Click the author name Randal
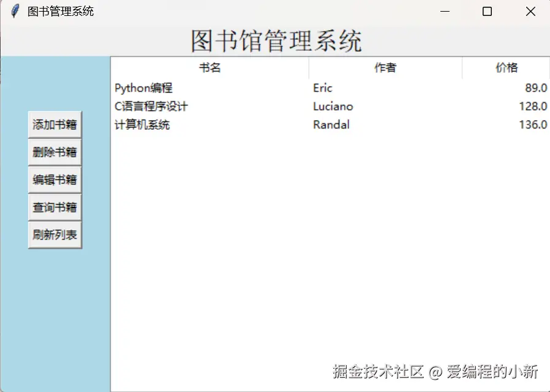 pyautogui.click(x=331, y=125)
